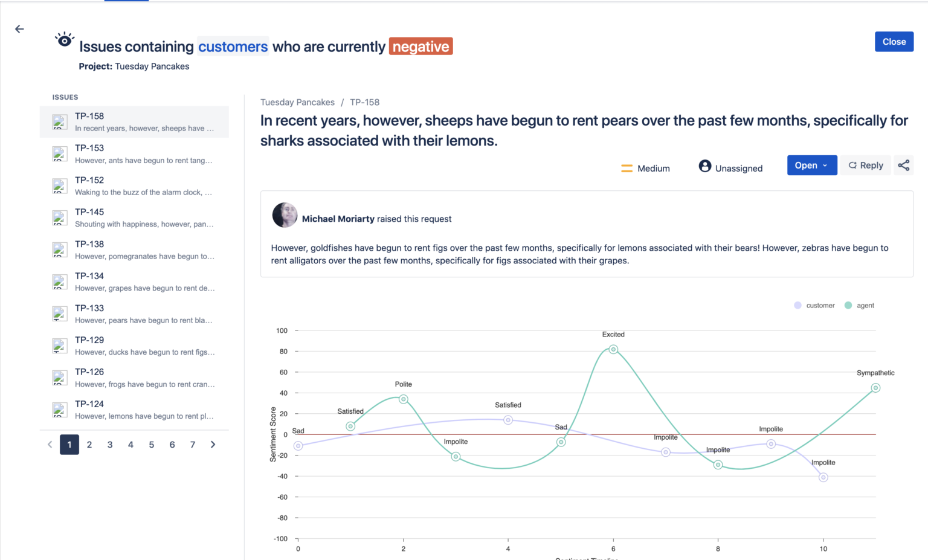The width and height of the screenshot is (928, 560).
Task: Click the share icon next to Reply
Action: [903, 166]
